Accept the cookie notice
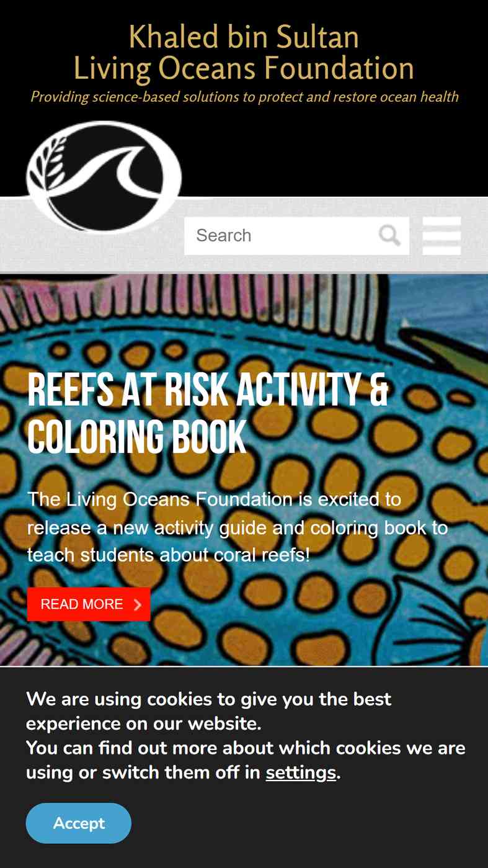488x868 pixels. 79,823
